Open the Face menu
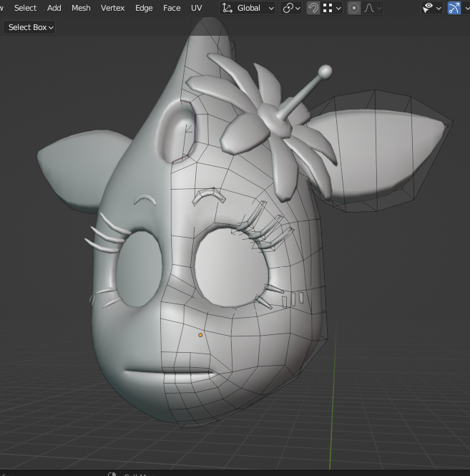This screenshot has height=476, width=470. coord(172,8)
